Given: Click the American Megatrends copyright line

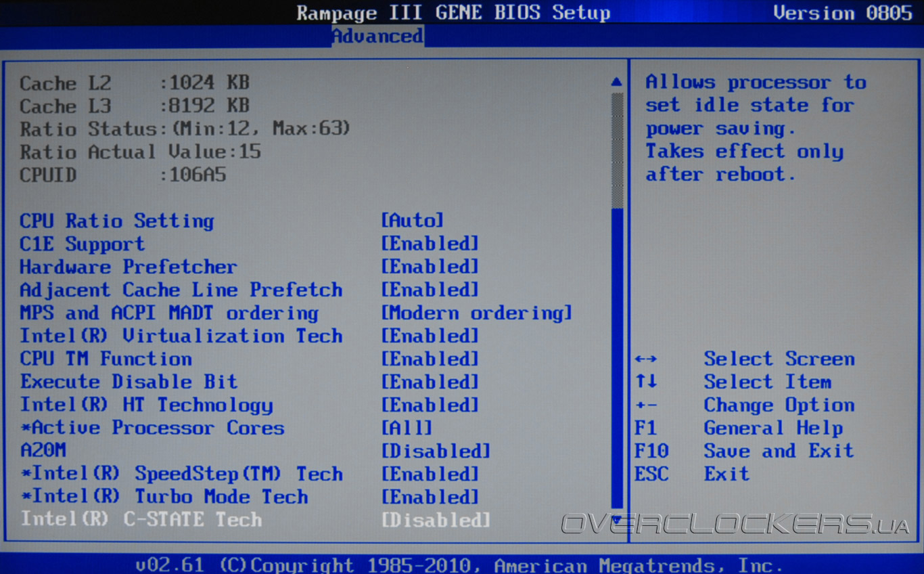Looking at the screenshot, I should coord(459,565).
